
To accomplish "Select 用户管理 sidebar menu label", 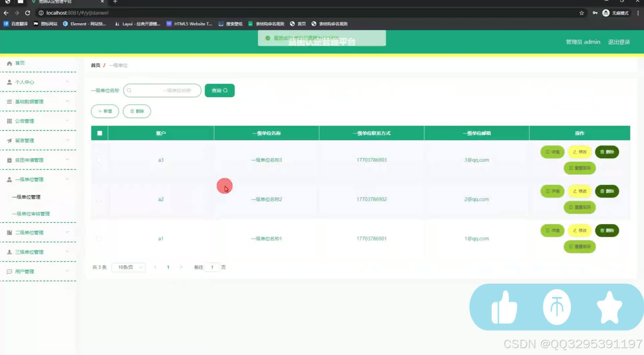I will click(25, 272).
